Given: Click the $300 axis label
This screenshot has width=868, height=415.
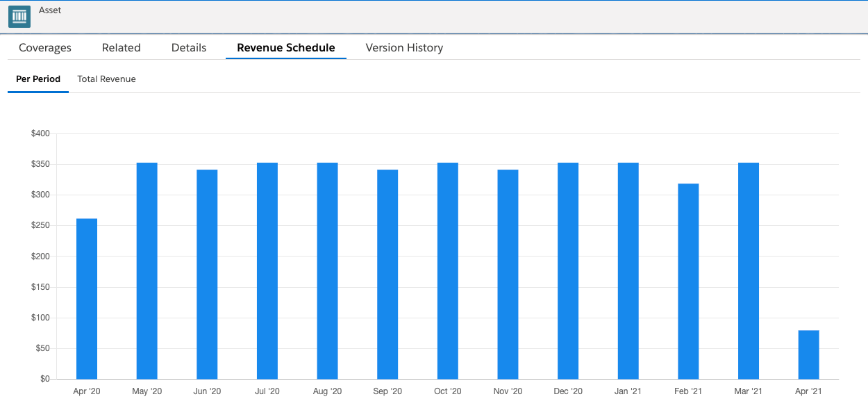Looking at the screenshot, I should pyautogui.click(x=40, y=195).
